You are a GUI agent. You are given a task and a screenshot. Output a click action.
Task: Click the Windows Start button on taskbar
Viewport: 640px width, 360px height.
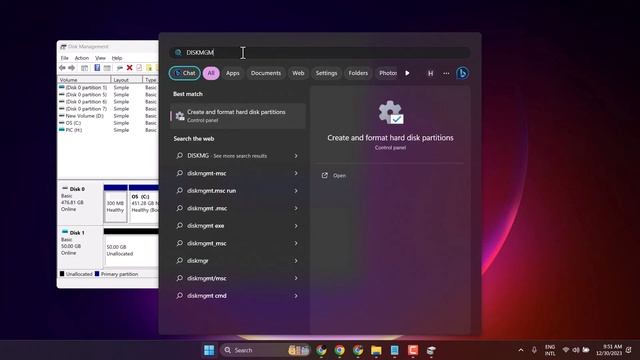209,350
